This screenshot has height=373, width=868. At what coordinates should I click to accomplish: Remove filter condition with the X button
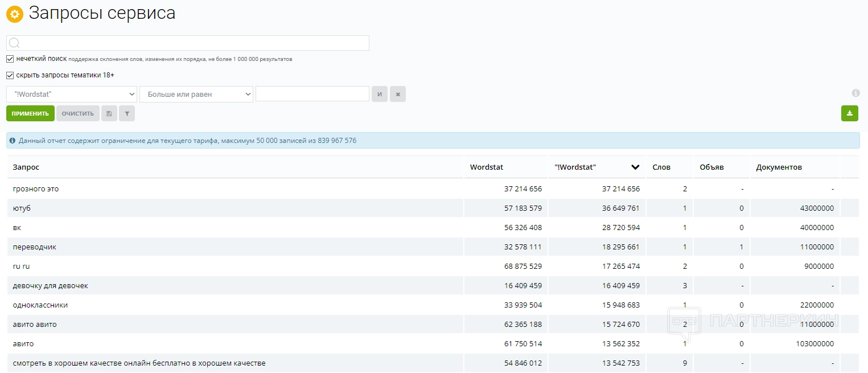click(398, 94)
